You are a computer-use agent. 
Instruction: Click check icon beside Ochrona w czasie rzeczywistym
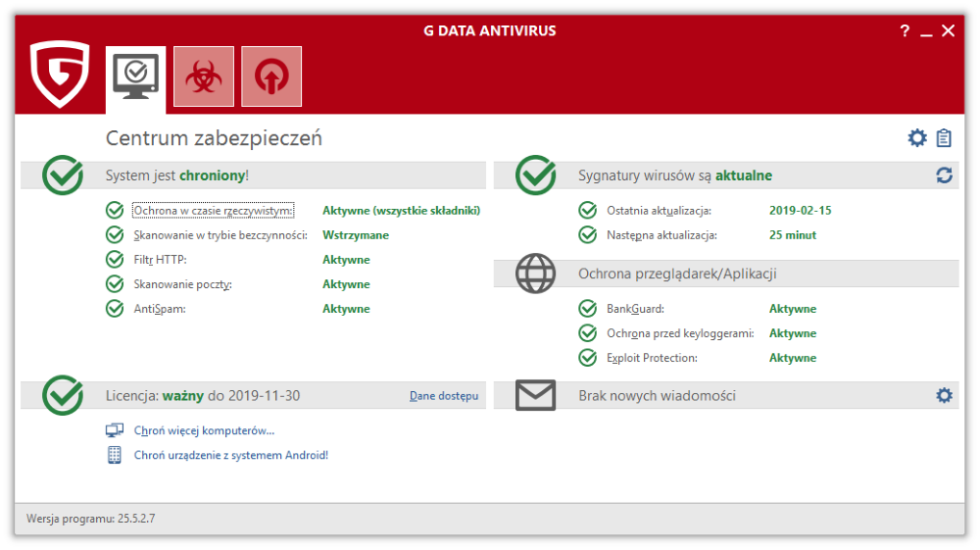(115, 210)
